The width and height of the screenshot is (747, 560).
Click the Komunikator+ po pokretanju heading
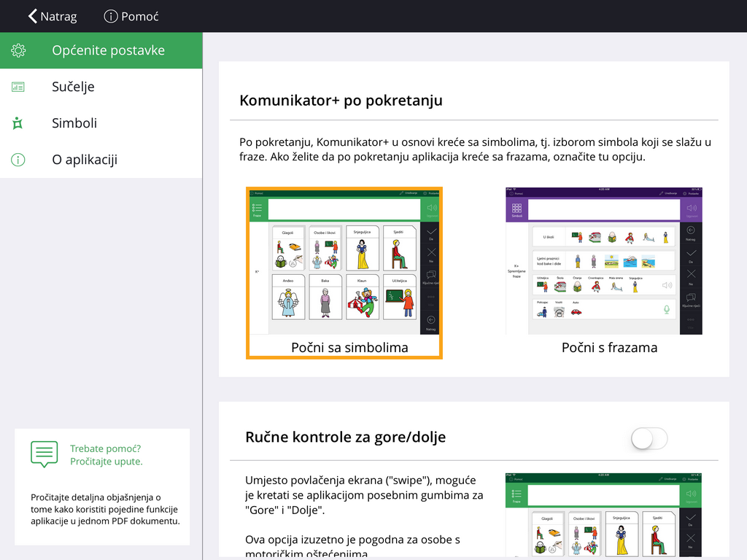tap(341, 101)
